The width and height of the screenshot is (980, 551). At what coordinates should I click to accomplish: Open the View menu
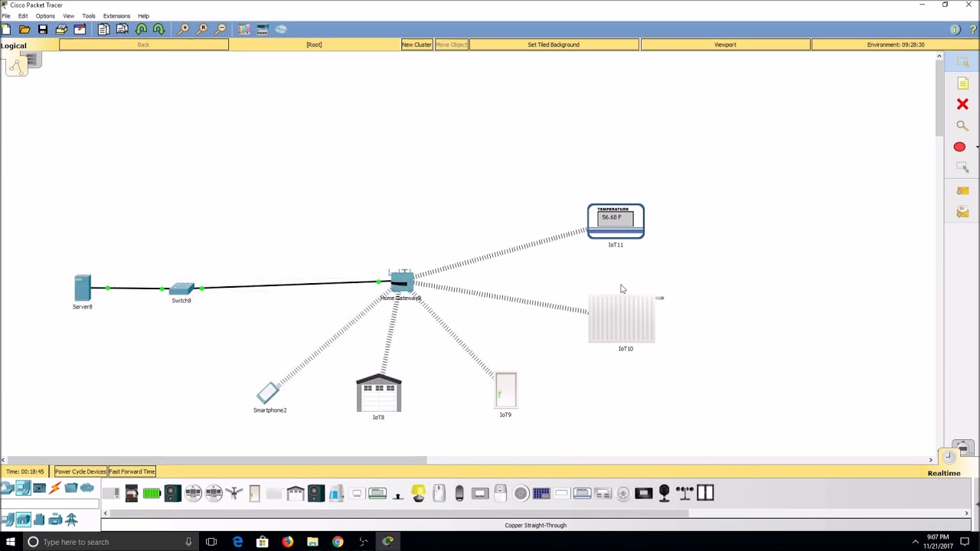coord(69,16)
